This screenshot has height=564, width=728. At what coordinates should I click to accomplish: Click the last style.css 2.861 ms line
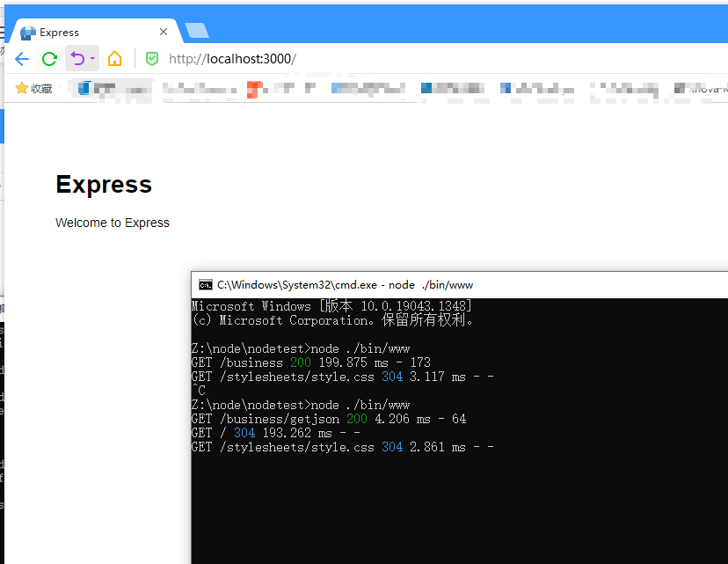[x=343, y=447]
